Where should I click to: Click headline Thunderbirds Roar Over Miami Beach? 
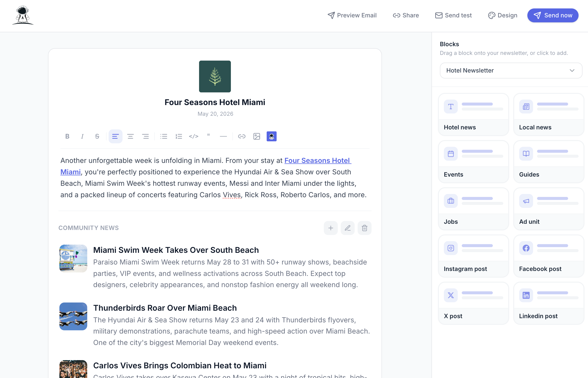(x=165, y=308)
